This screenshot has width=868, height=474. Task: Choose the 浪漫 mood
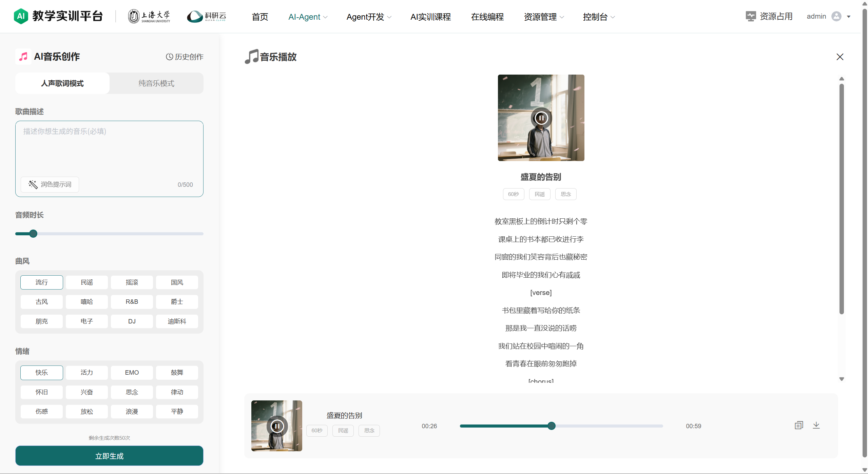coord(132,412)
